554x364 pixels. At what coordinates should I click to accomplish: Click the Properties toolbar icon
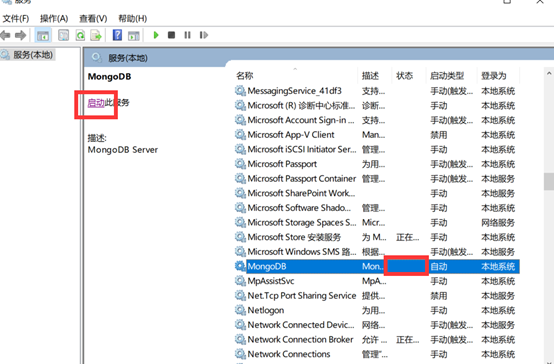(x=63, y=35)
